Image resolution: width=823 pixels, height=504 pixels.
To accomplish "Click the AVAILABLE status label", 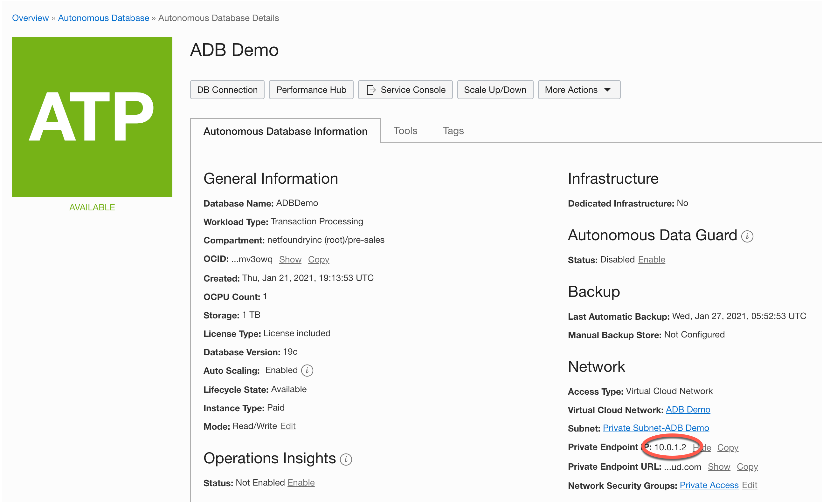I will [x=92, y=208].
